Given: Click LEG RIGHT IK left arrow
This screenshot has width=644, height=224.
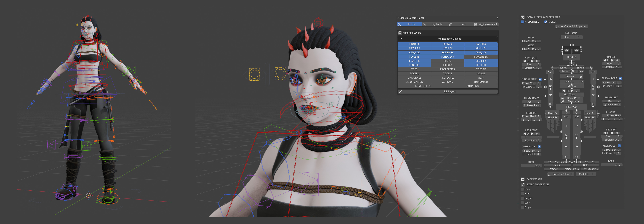Looking at the screenshot, I should [525, 134].
